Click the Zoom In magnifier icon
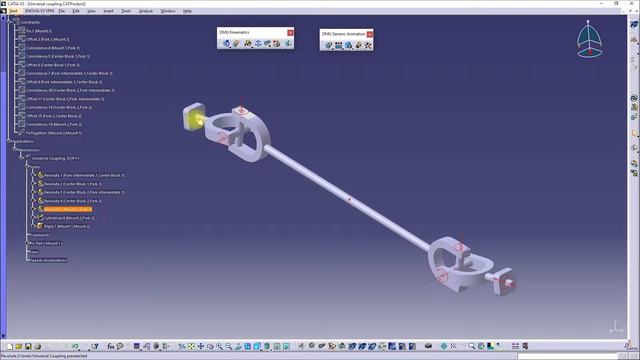 click(220, 346)
